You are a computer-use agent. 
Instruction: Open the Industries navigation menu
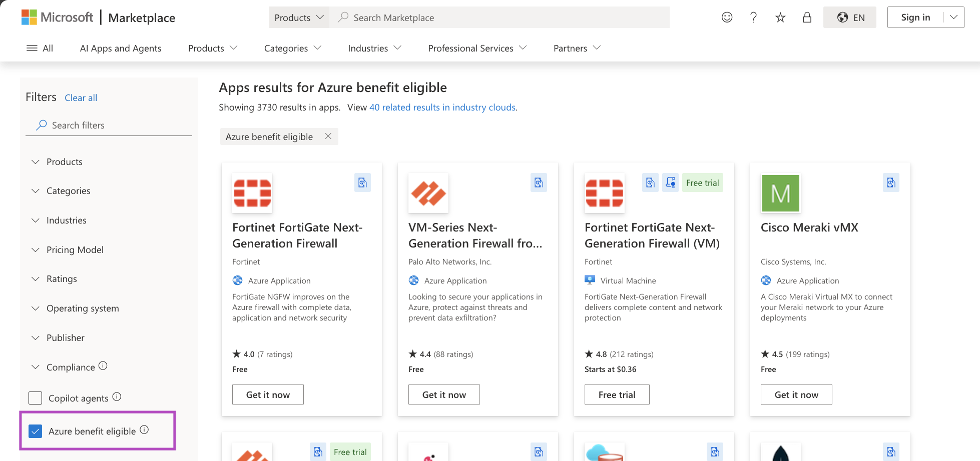coord(374,48)
